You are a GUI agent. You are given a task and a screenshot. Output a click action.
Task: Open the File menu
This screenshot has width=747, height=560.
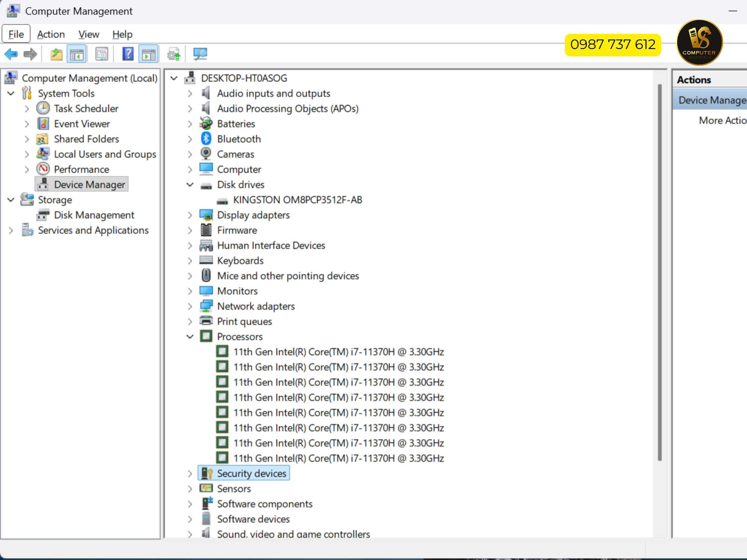point(16,34)
